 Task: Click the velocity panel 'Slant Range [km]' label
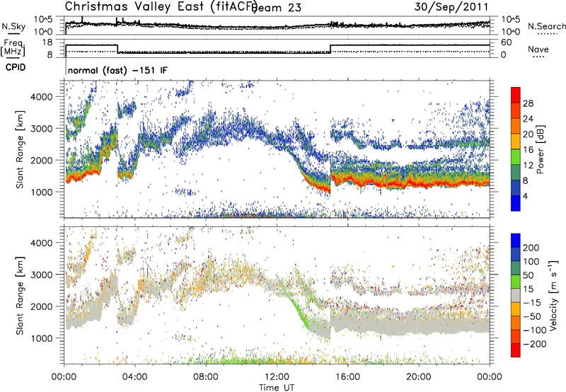20,295
